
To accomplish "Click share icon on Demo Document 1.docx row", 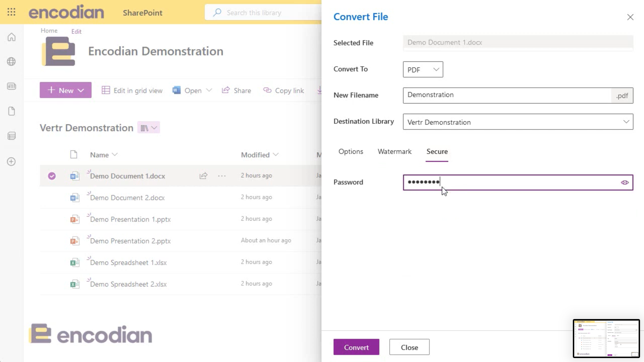I will 203,176.
